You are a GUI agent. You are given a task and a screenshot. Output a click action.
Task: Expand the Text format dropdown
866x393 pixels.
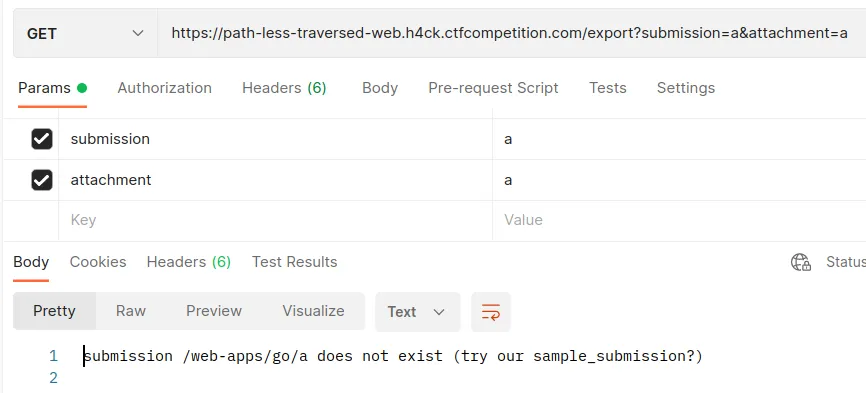click(x=417, y=312)
